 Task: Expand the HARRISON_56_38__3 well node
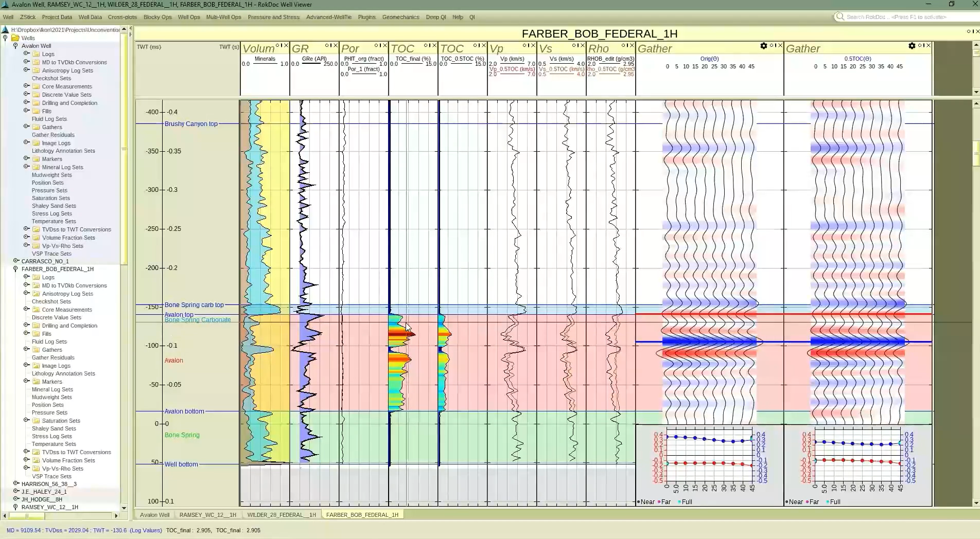[16, 483]
